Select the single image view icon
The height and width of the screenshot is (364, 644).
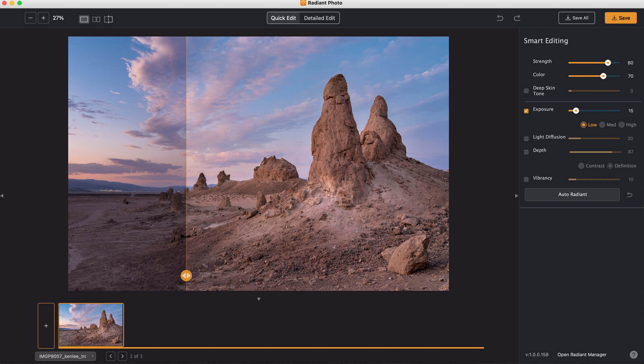coord(84,19)
